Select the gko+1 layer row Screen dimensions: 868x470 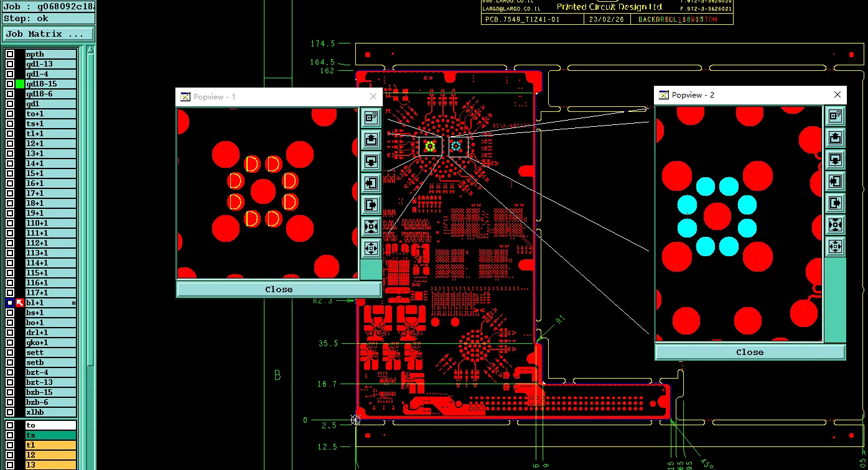pos(50,343)
